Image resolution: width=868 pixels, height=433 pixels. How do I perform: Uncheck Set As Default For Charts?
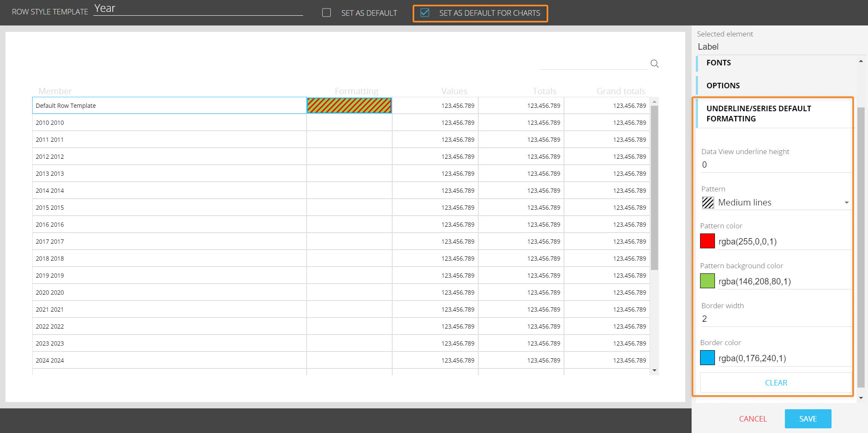click(x=425, y=13)
